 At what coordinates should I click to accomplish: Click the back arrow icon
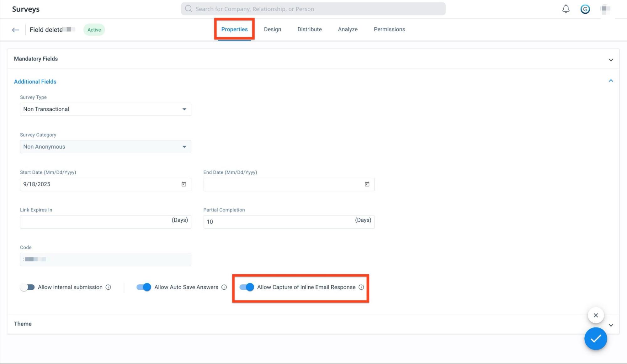(15, 30)
